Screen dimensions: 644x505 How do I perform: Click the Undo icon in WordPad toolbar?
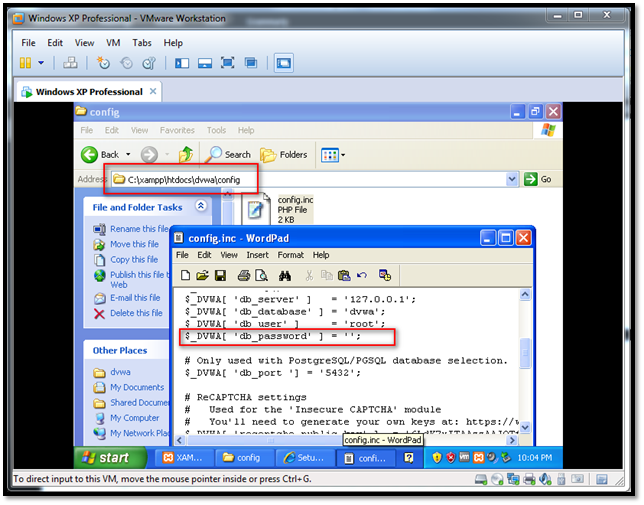click(361, 275)
